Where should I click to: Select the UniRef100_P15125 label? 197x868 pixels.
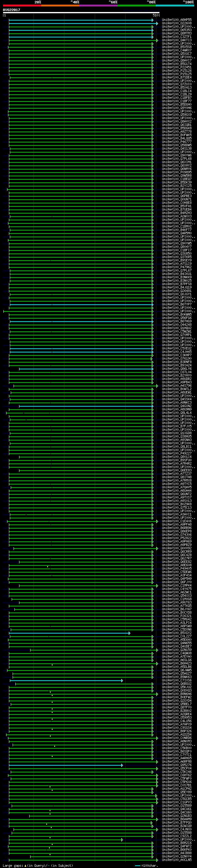(x=177, y=74)
